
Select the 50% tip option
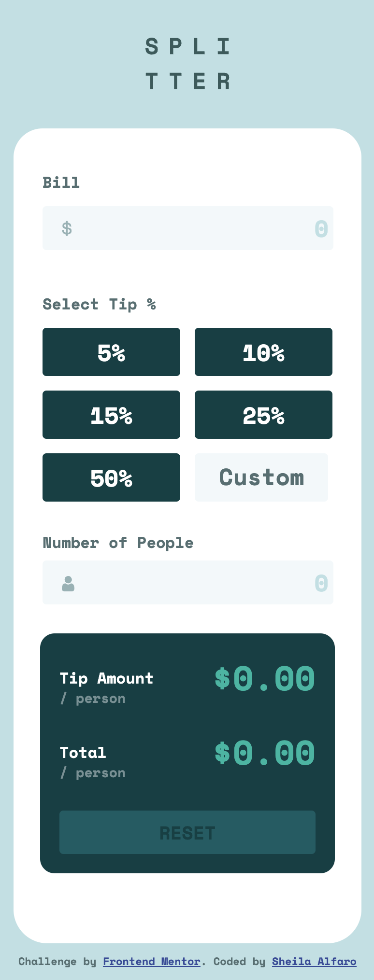[x=111, y=477]
